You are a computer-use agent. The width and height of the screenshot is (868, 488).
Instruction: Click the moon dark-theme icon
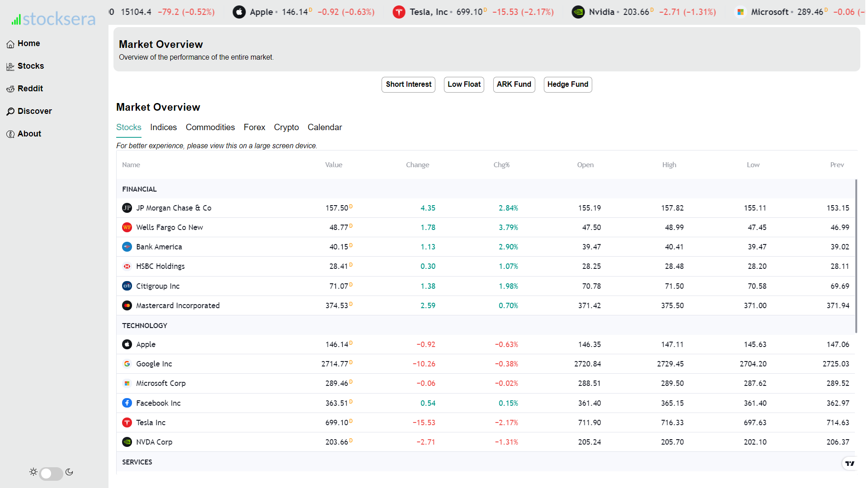coord(69,472)
